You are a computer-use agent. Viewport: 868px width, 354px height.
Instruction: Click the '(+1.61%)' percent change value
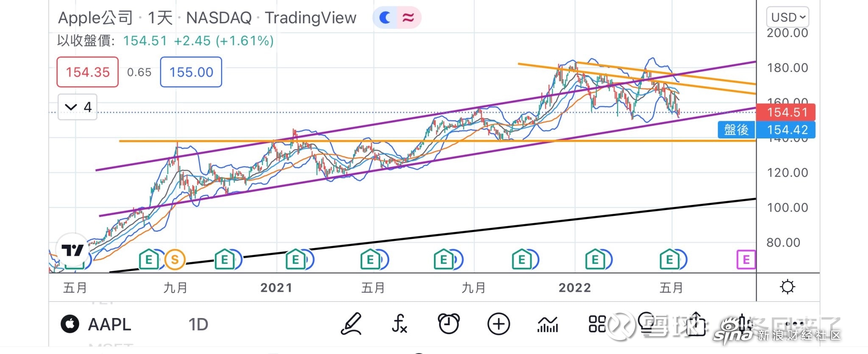[245, 41]
